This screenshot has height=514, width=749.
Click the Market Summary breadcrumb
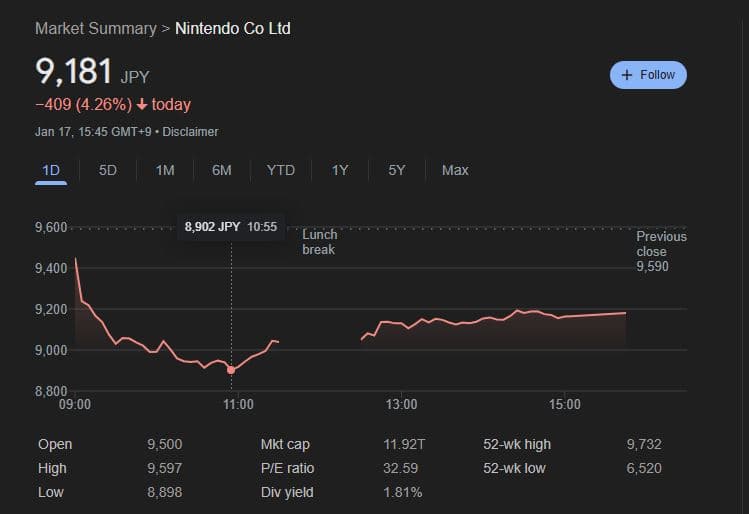96,28
